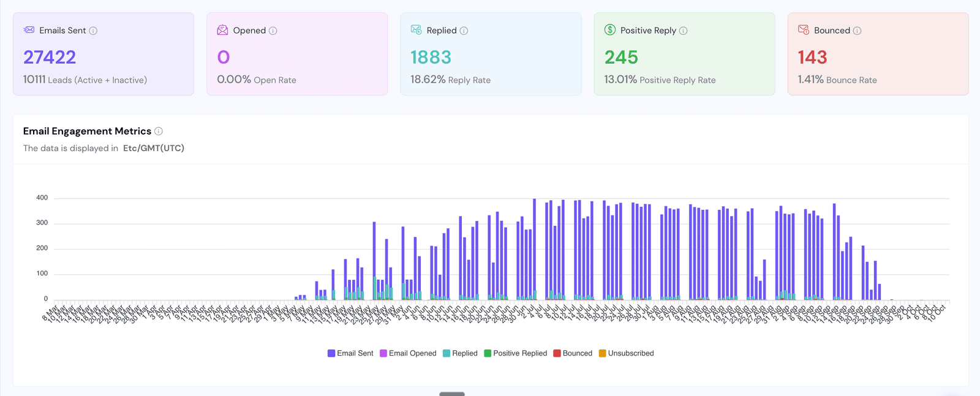Open the info tooltip beside Replied
The height and width of the screenshot is (396, 980).
tap(464, 31)
